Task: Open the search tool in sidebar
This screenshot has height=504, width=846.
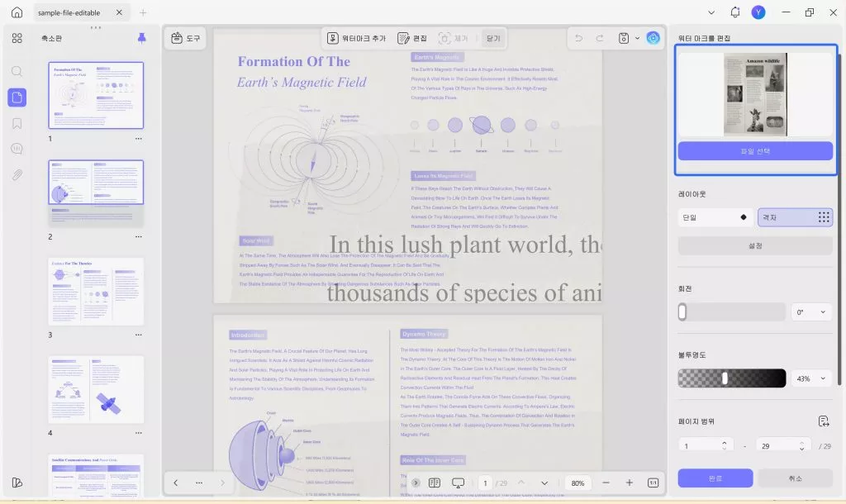Action: tap(17, 71)
